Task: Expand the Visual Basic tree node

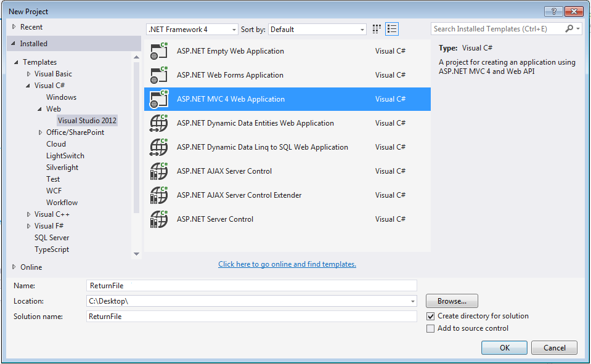Action: point(28,74)
